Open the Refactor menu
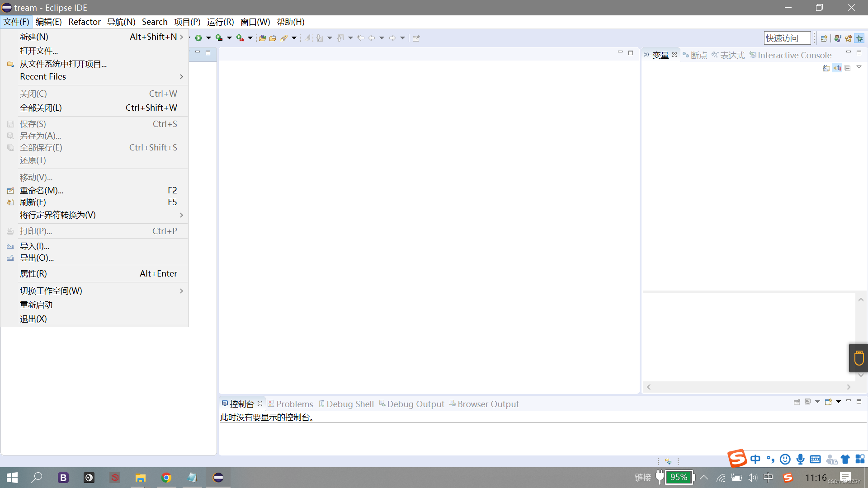This screenshot has width=868, height=488. click(x=85, y=22)
